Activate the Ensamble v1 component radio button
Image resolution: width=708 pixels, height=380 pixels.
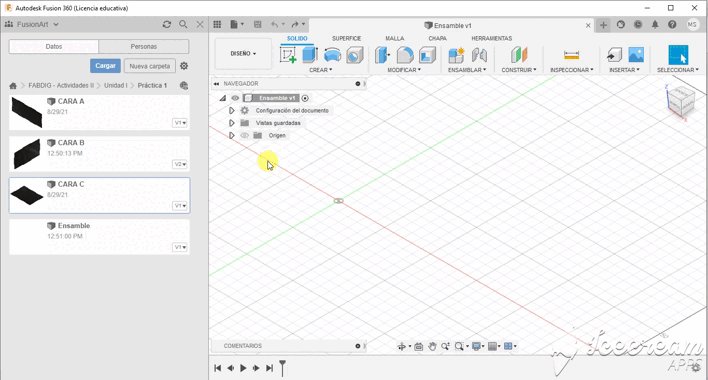point(305,98)
